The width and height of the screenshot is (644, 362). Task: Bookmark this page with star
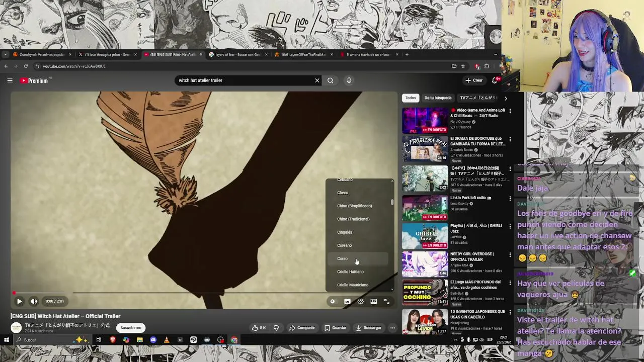coord(463,66)
